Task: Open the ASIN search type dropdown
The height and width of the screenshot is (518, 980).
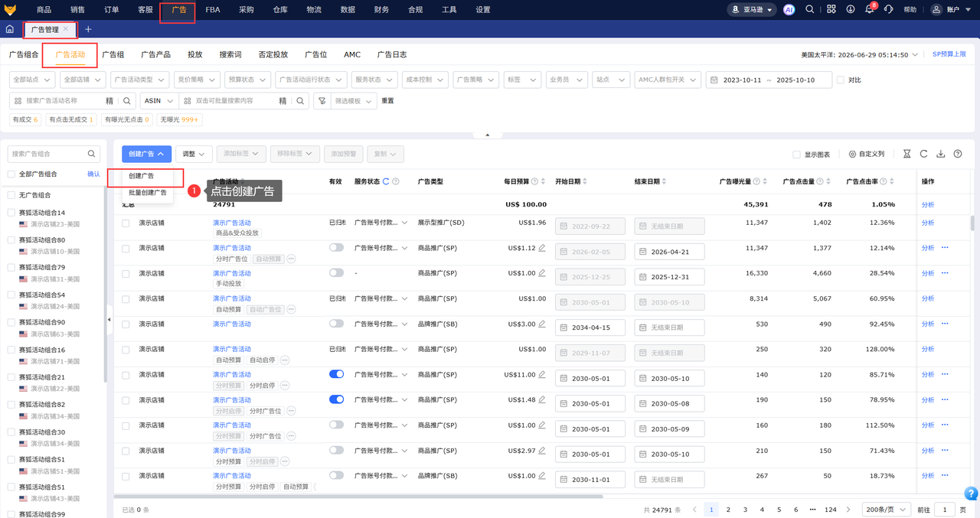Action: 158,100
